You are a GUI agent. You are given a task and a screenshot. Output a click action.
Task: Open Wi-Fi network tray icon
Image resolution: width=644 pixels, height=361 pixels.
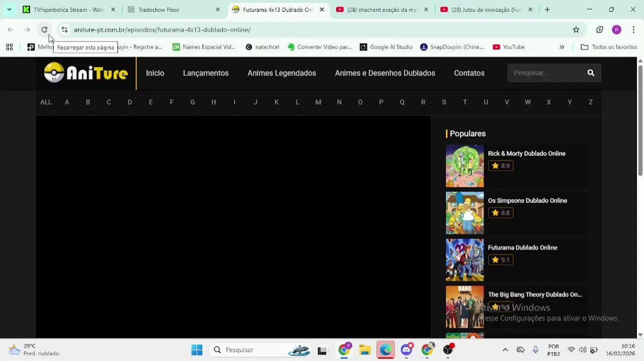tap(571, 350)
